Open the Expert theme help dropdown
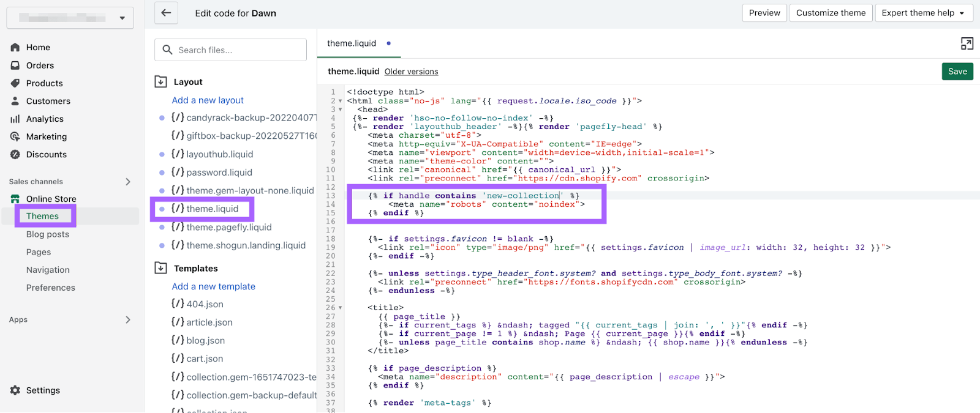Screen dimensions: 980x413 [x=923, y=13]
